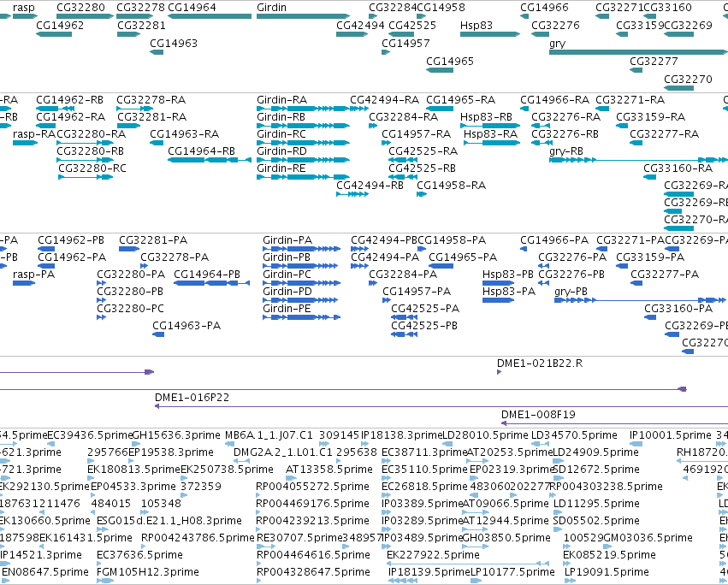Viewport: 728px width, 585px height.
Task: Select the RP004055272.5prime EST label
Action: click(313, 487)
